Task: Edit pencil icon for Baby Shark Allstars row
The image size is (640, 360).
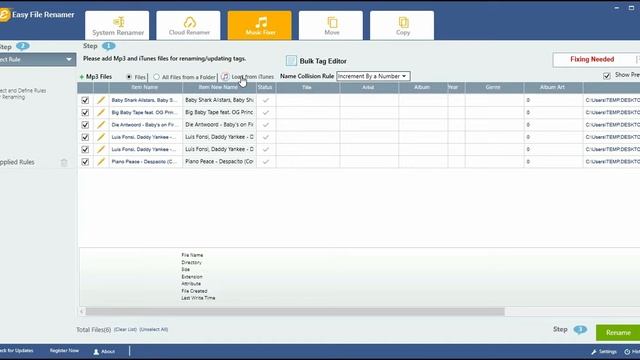Action: point(101,100)
